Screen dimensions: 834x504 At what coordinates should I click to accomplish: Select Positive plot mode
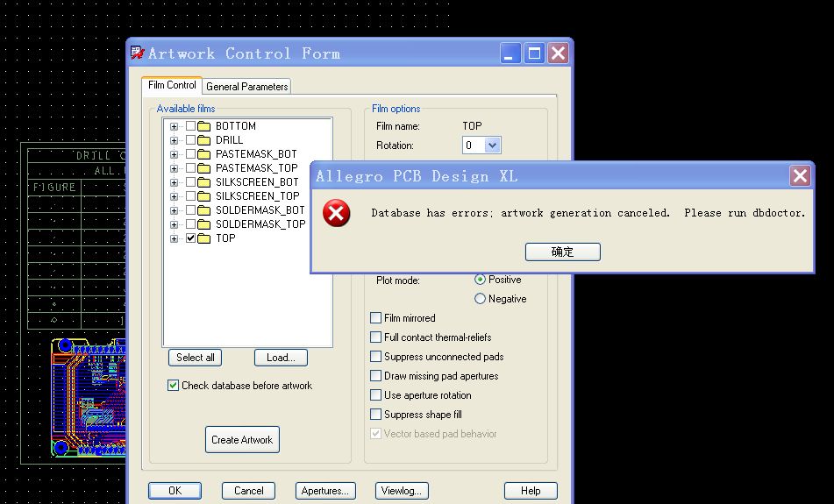480,280
